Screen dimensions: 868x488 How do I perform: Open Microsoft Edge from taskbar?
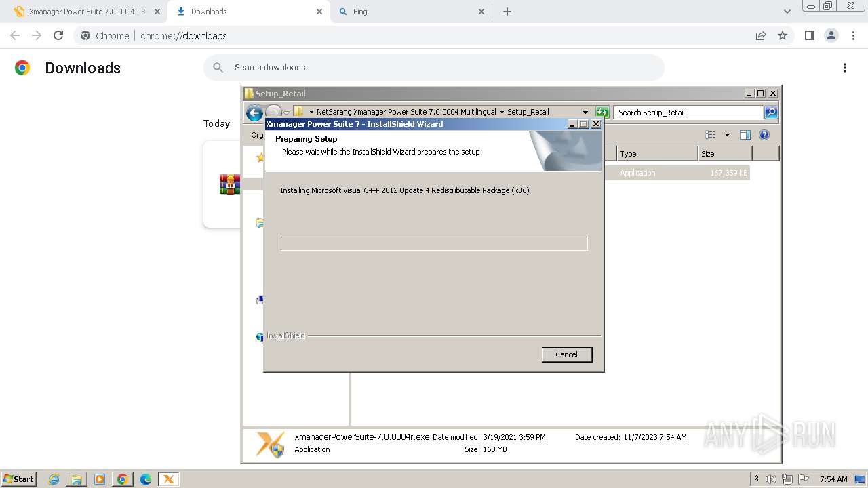point(146,479)
